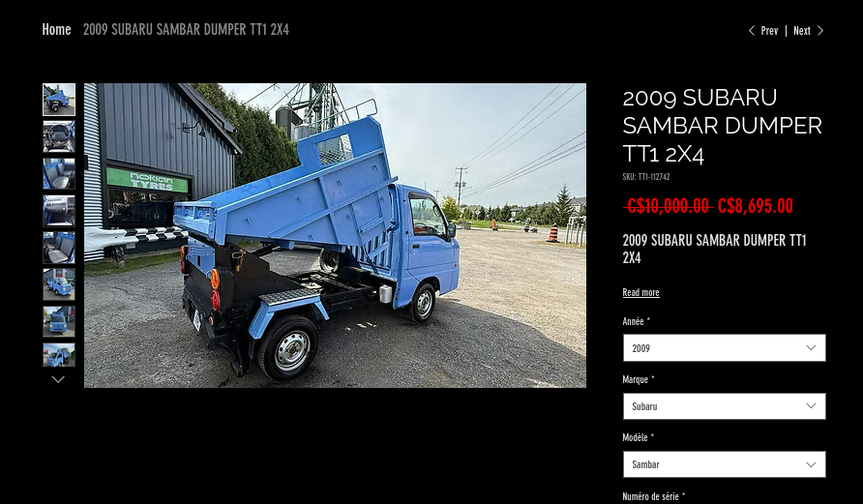Select the seventh thumbnail with truck front view

tap(59, 321)
